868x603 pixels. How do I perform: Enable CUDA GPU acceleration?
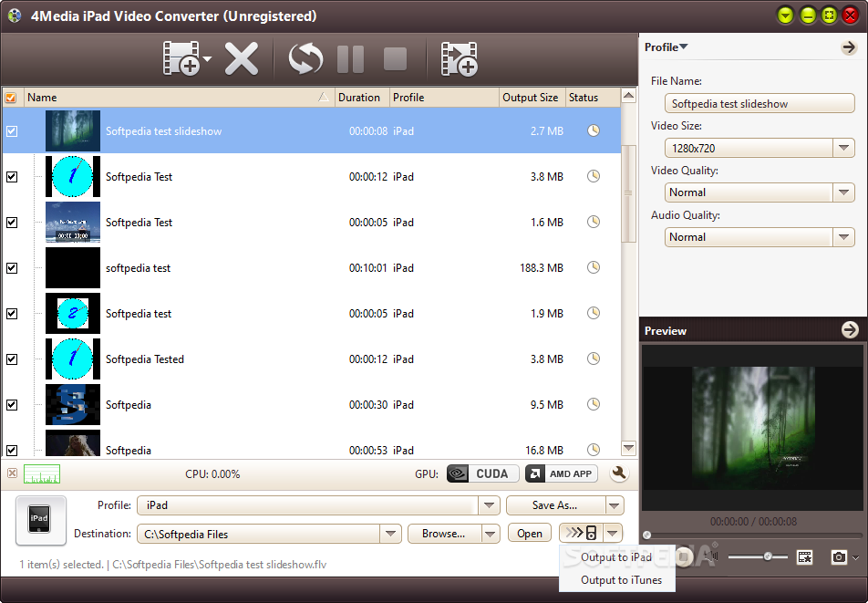click(x=482, y=473)
